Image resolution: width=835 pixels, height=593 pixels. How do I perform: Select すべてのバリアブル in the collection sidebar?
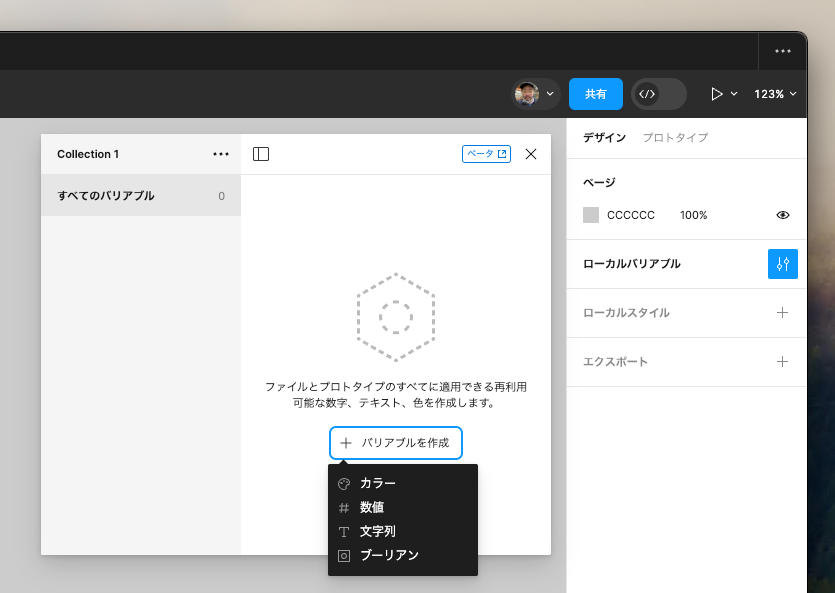107,196
